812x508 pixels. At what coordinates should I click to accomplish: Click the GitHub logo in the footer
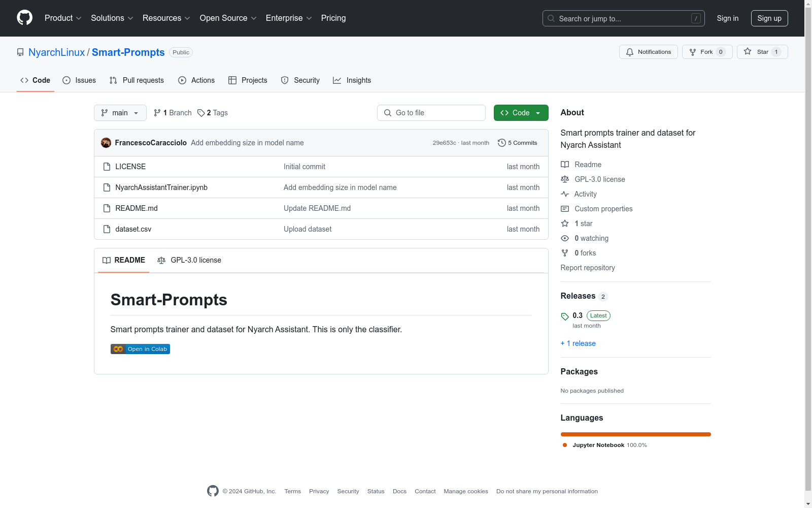[213, 491]
